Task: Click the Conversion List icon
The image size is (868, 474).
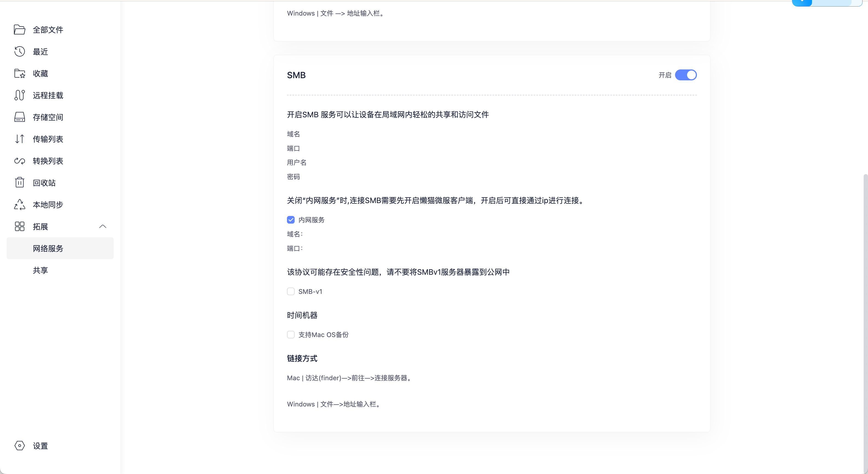Action: coord(20,161)
